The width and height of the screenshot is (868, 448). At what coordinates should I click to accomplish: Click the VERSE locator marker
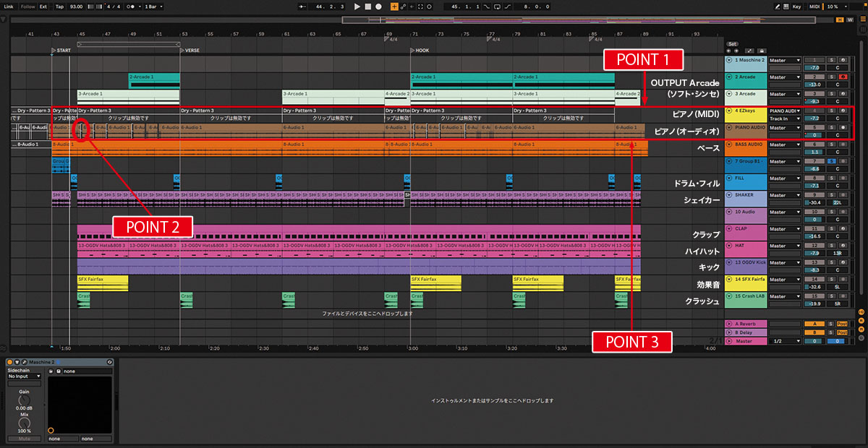[191, 51]
